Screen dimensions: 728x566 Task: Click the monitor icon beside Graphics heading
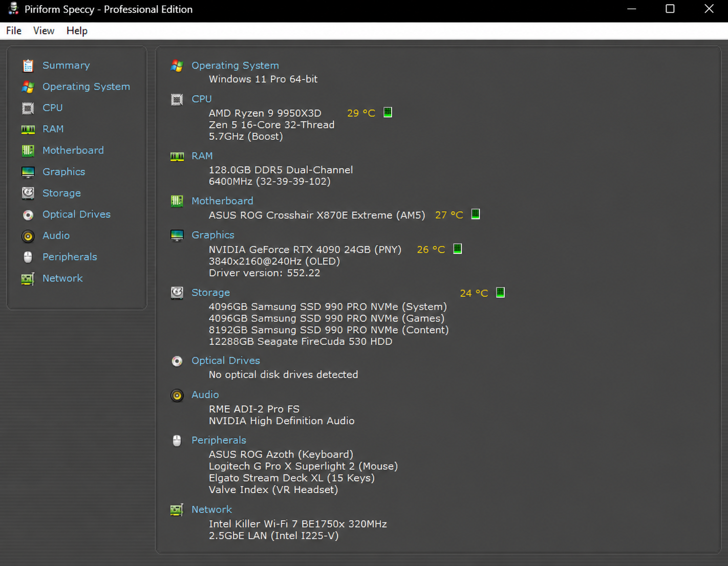pos(177,235)
